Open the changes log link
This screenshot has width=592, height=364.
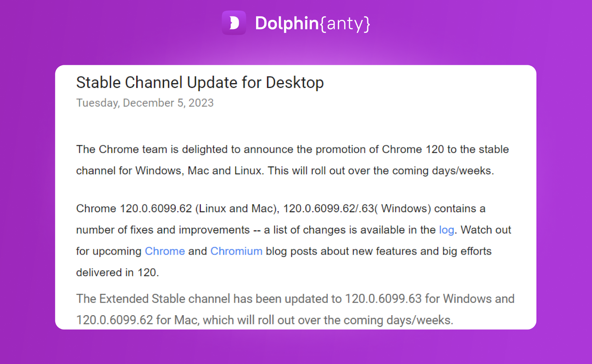[446, 230]
